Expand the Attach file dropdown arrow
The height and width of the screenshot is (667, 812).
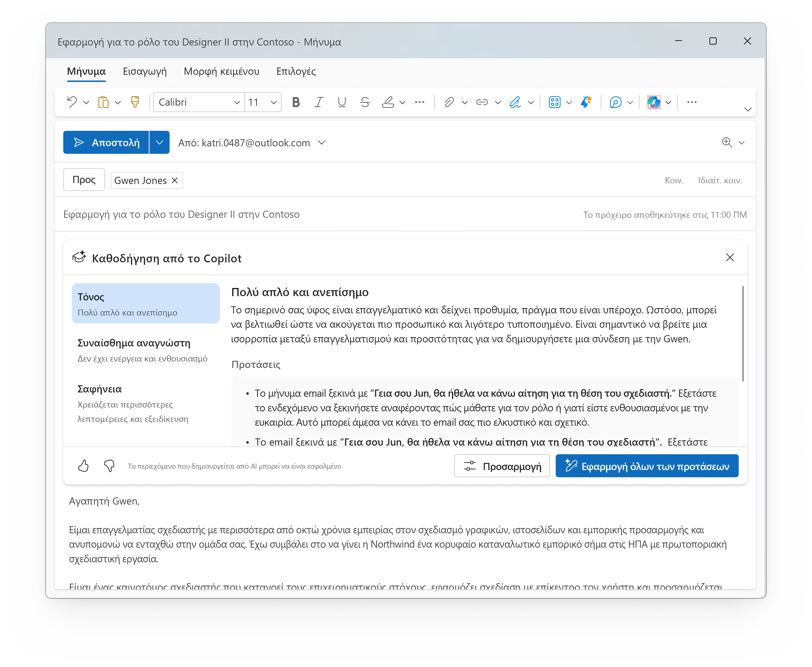click(x=465, y=103)
